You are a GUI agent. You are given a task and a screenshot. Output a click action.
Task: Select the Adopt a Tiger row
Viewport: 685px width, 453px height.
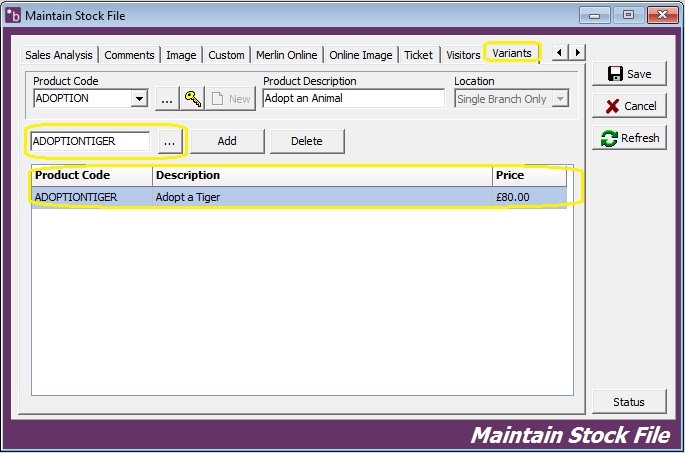point(298,197)
